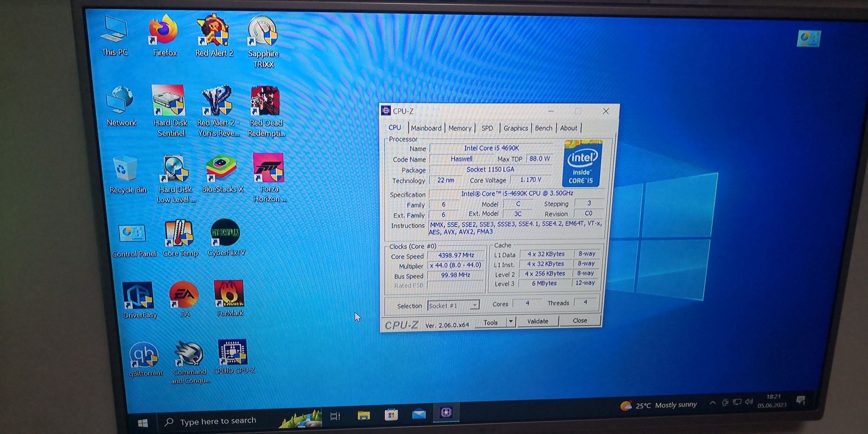Click the Intel Core i5 logo
Viewport: 868px width, 434px height.
pos(582,163)
